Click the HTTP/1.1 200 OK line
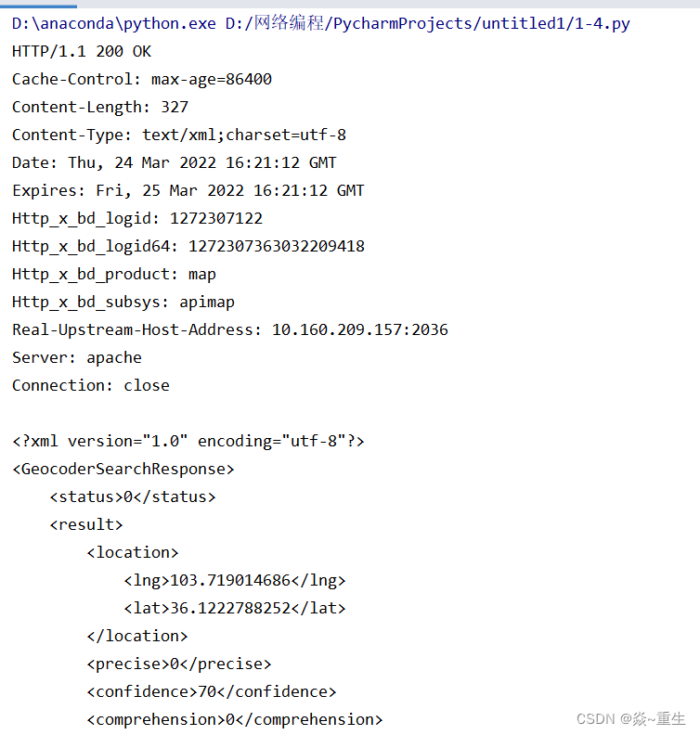Image resolution: width=700 pixels, height=735 pixels. coord(82,52)
